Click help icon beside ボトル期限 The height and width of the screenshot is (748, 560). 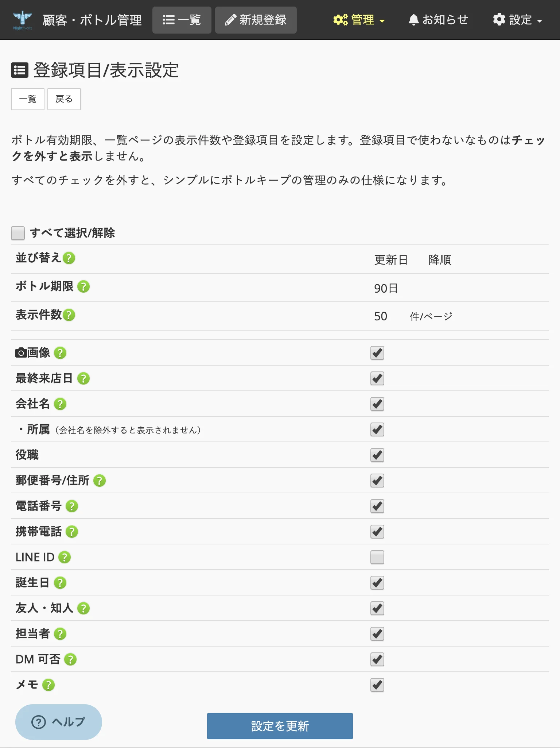83,286
